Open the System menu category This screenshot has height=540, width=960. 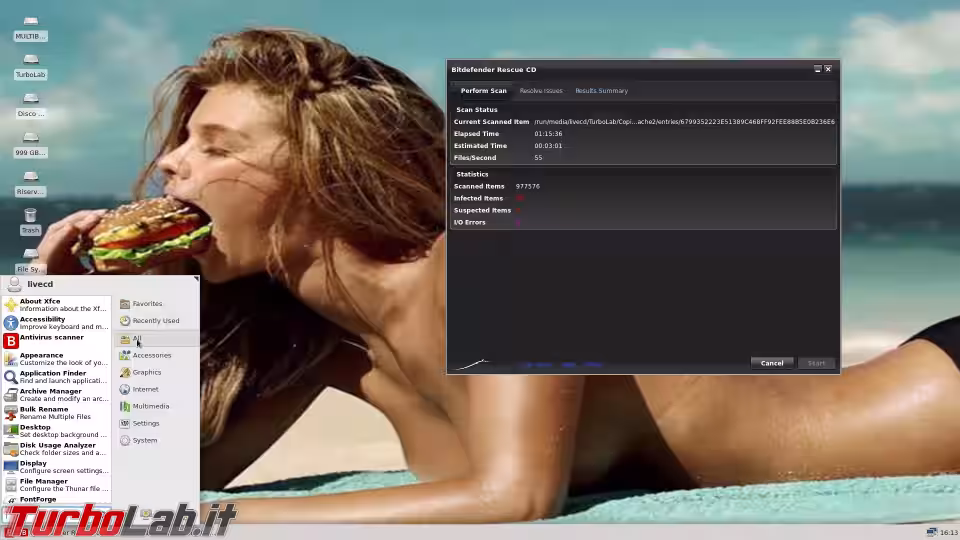click(x=144, y=440)
